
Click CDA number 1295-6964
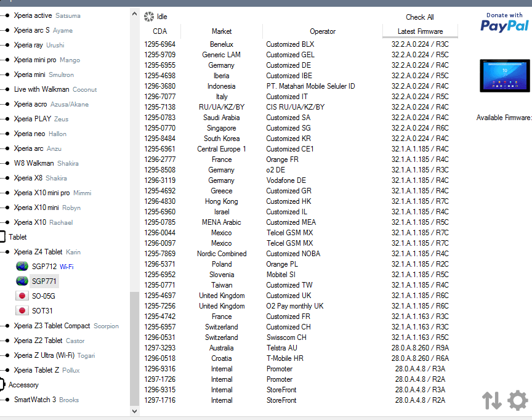point(160,44)
